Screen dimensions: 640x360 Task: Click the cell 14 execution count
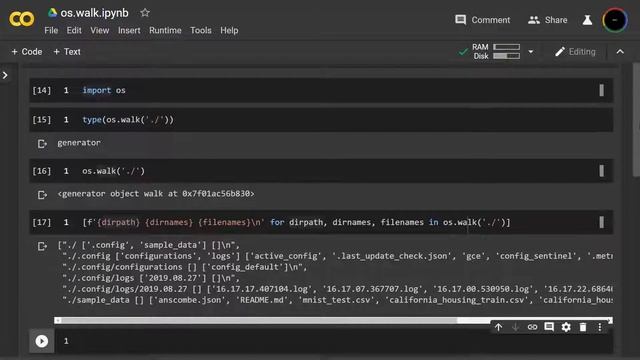click(x=42, y=90)
